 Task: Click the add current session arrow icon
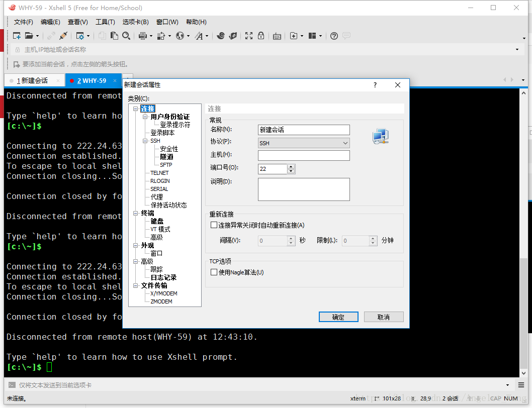point(16,64)
